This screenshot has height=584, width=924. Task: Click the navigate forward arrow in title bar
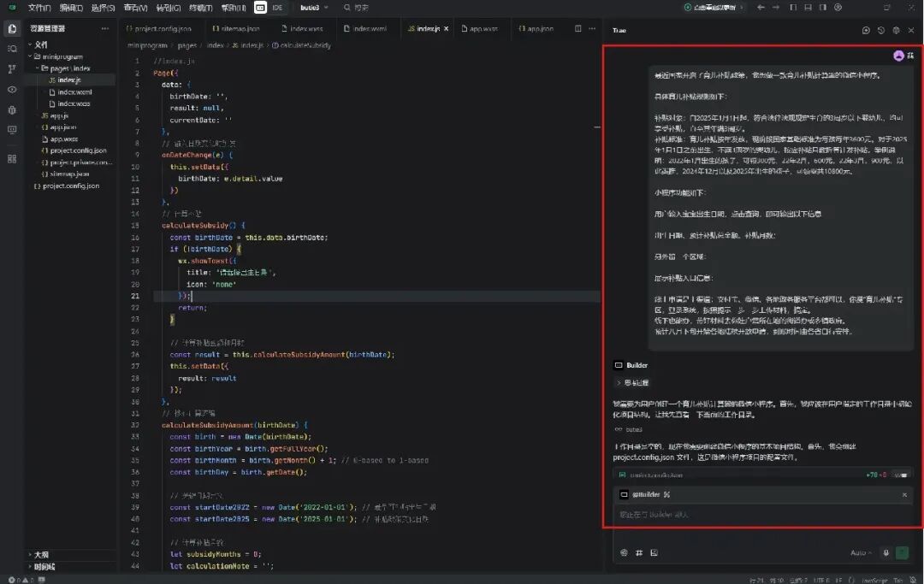tap(775, 8)
